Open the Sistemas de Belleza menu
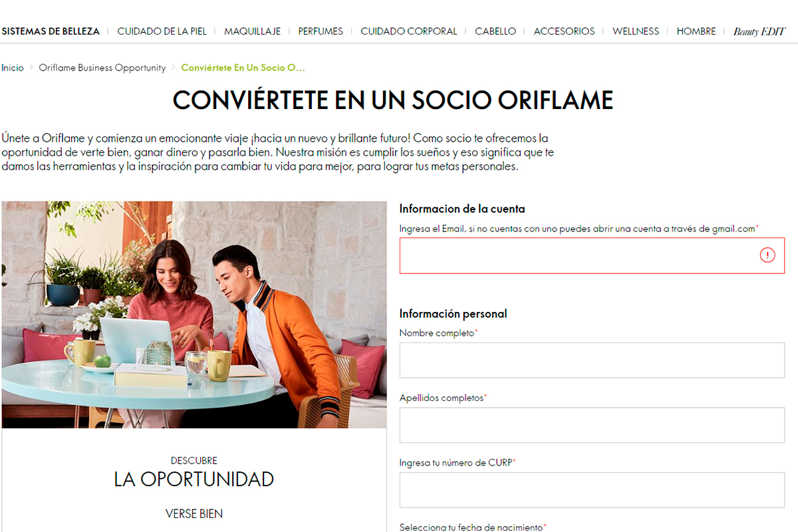Screen dimensions: 798x532 51,31
